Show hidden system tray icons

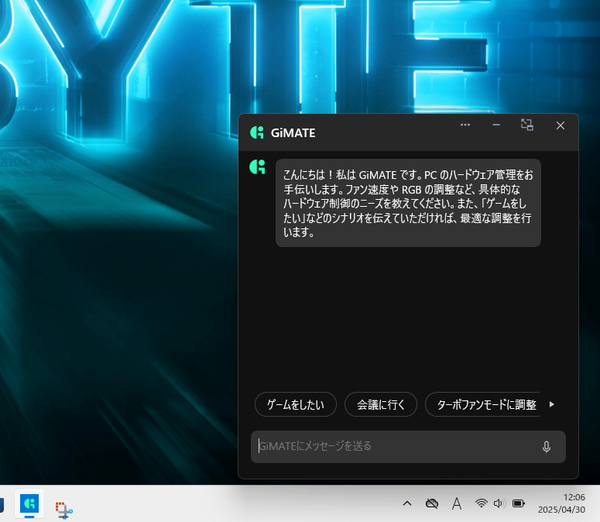pyautogui.click(x=407, y=504)
